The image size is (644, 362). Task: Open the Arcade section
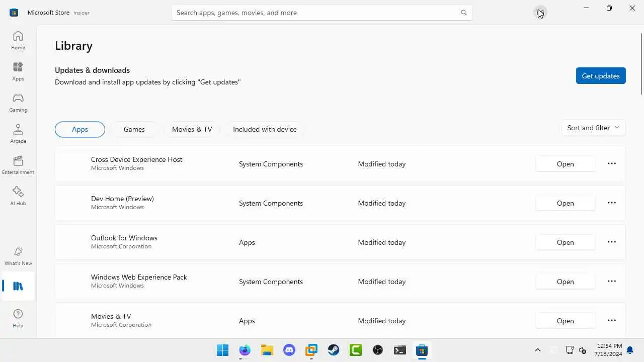pos(18,134)
